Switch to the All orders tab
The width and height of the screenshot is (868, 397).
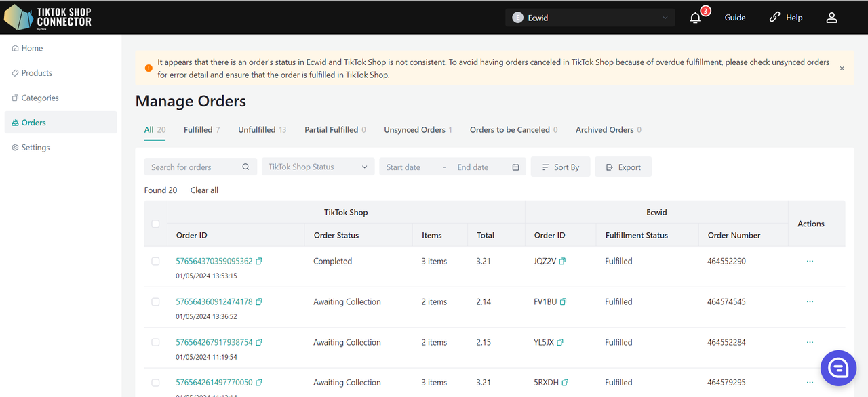(x=155, y=129)
